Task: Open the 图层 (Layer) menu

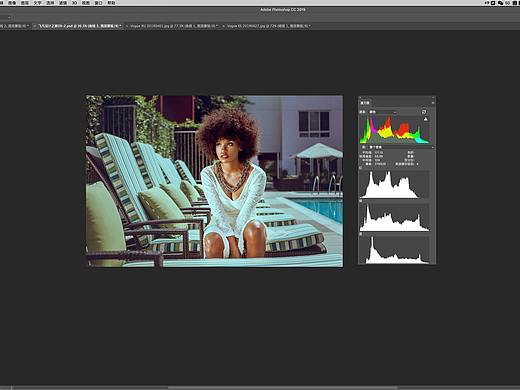Action: coord(25,3)
